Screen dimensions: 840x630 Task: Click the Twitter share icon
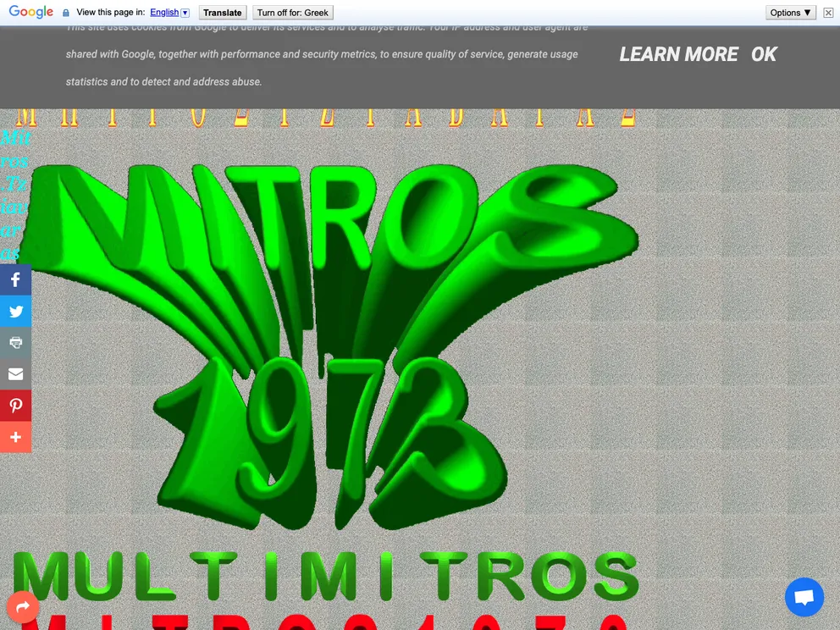pos(15,311)
